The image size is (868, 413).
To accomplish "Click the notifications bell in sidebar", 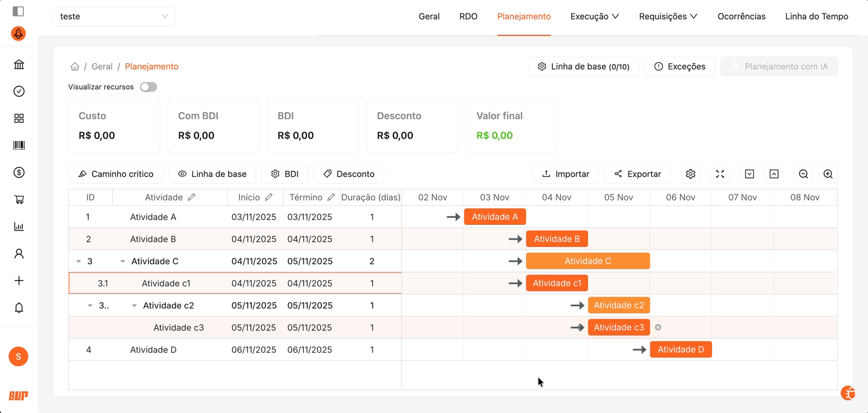I will 19,308.
